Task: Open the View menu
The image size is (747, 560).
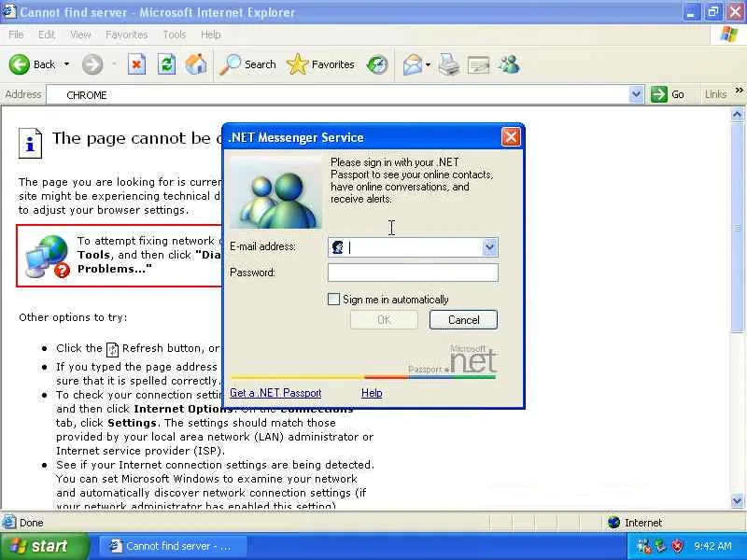Action: [x=80, y=35]
